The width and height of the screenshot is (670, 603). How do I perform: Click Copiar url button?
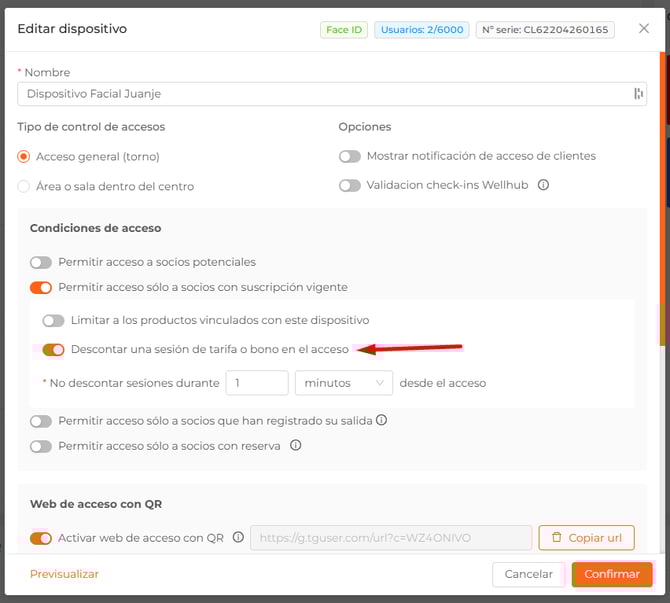[586, 538]
